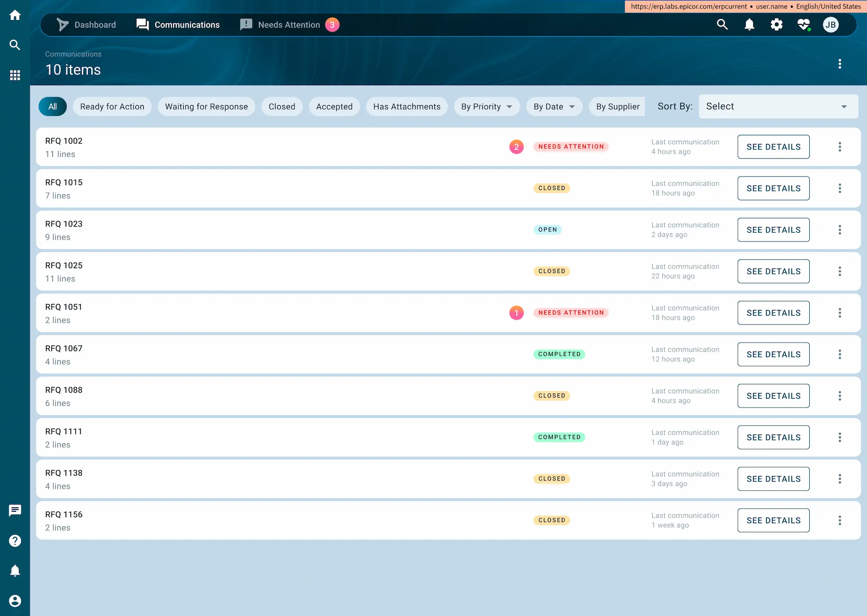Expand the By Priority dropdown
867x616 pixels.
[x=487, y=107]
